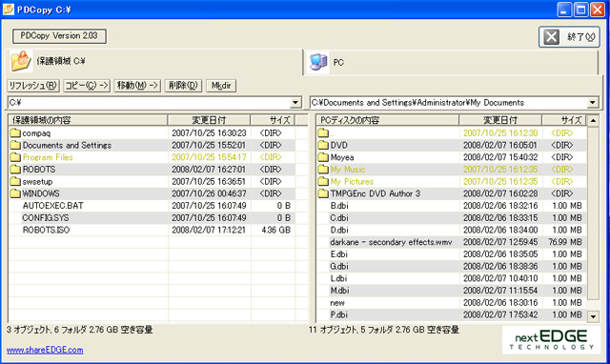This screenshot has height=364, width=610.
Task: Click the 終了(X) exit button
Action: tap(569, 37)
